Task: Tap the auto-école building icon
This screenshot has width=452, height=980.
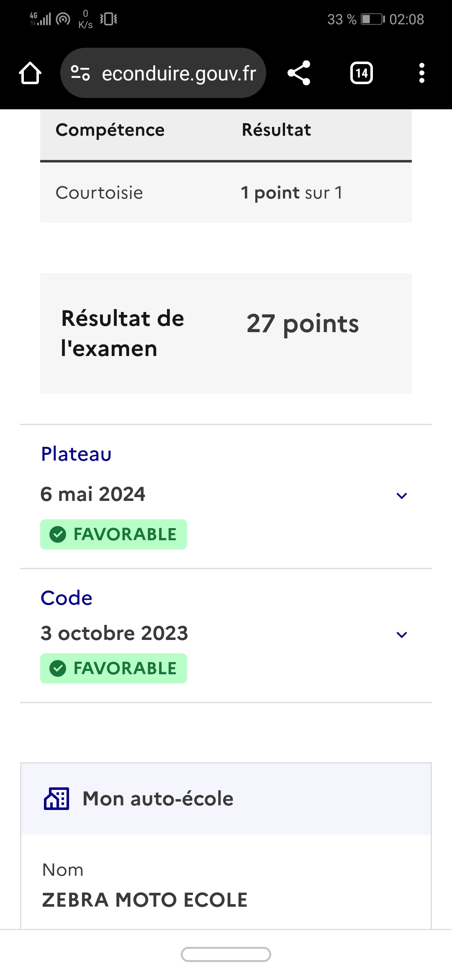Action: click(56, 798)
